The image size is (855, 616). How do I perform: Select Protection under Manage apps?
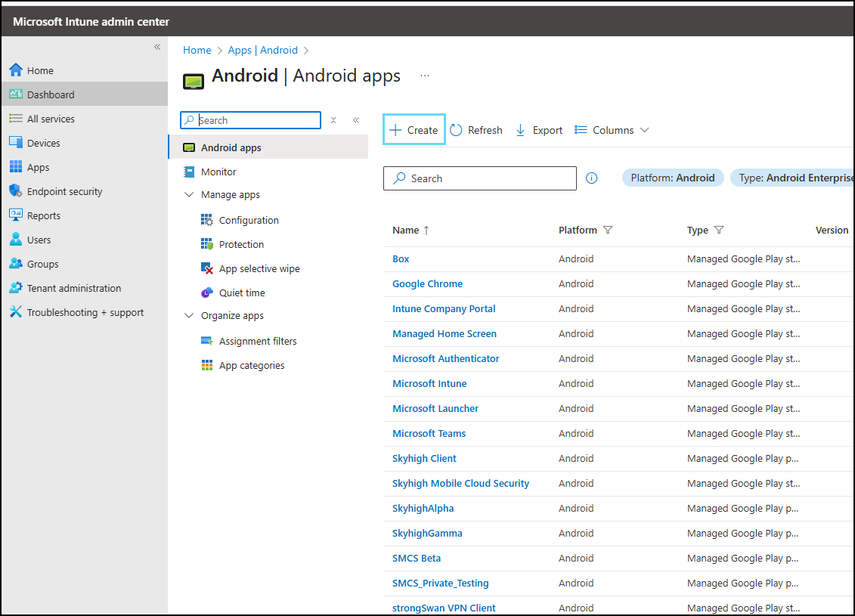pos(242,244)
